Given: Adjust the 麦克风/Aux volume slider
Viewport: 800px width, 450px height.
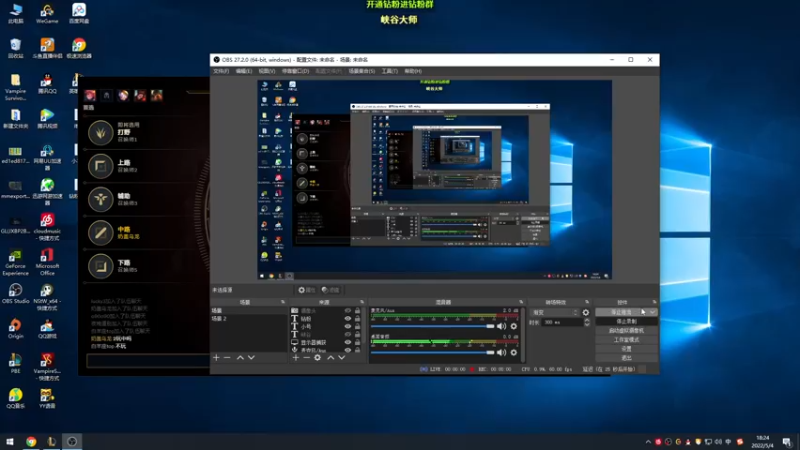Looking at the screenshot, I should (433, 326).
